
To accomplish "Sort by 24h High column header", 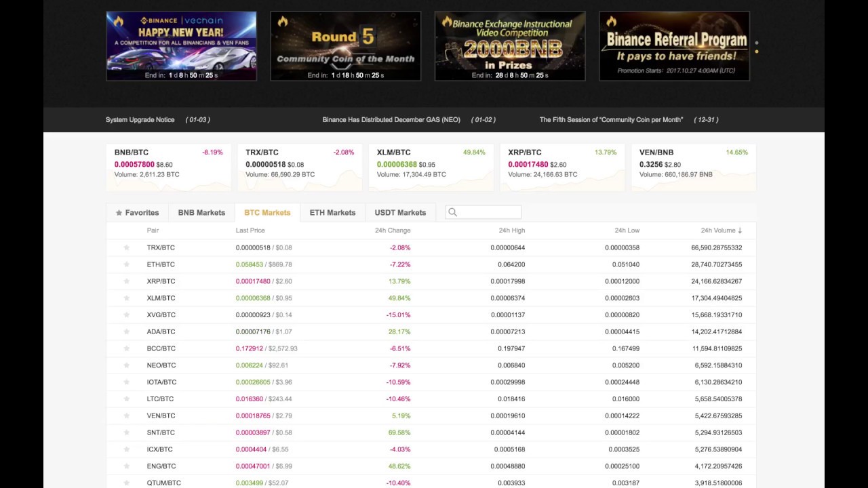I will [512, 230].
